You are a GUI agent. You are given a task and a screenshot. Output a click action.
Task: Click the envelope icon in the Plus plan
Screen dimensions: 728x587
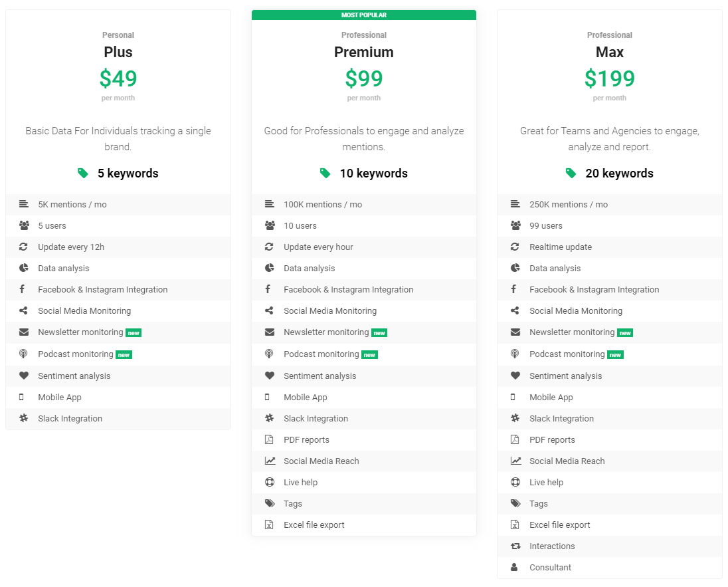pyautogui.click(x=24, y=332)
